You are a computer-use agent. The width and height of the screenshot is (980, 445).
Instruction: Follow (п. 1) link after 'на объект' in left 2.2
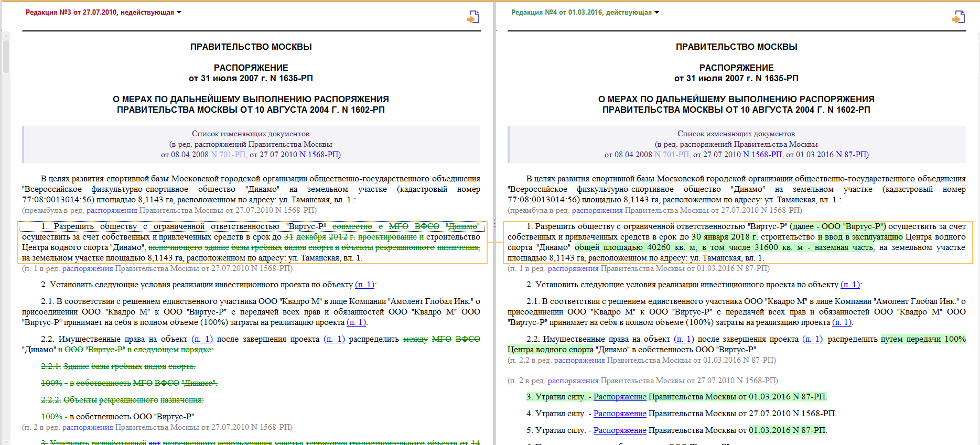coord(202,339)
